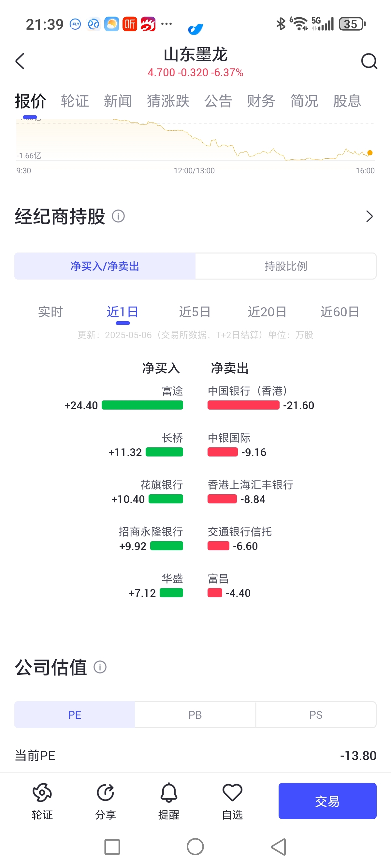Open the search magnifier icon

(369, 61)
